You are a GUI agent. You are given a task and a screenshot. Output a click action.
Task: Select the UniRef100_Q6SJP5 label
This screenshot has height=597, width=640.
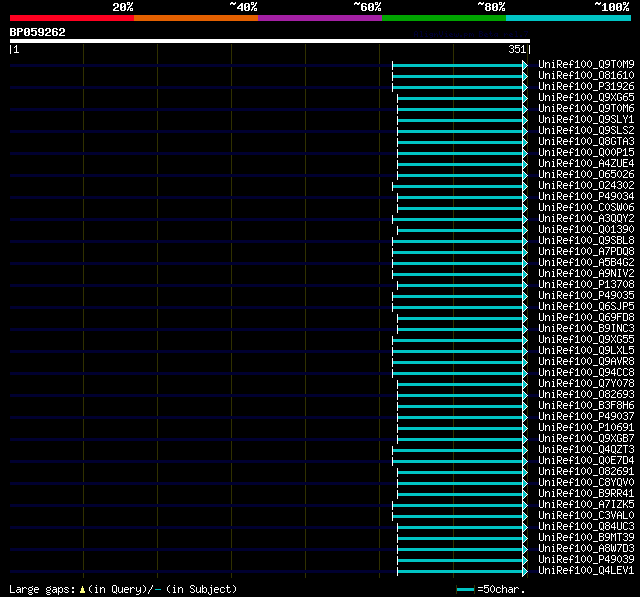point(586,307)
